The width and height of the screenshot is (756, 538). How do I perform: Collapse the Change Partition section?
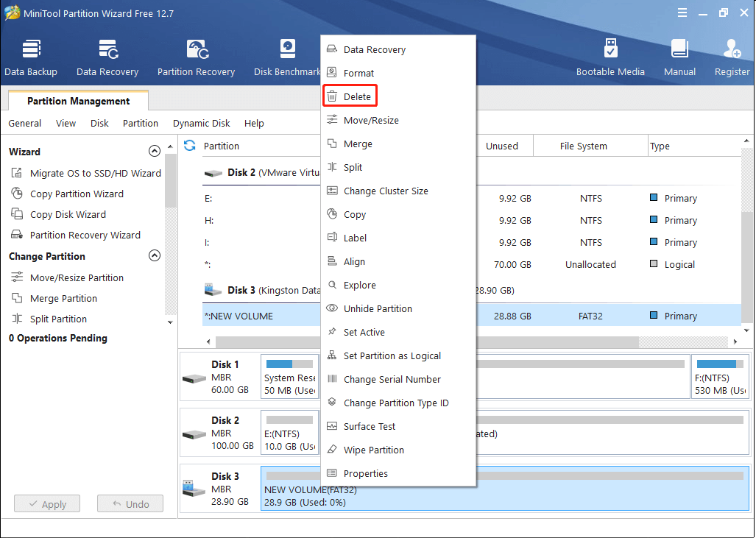(x=155, y=255)
